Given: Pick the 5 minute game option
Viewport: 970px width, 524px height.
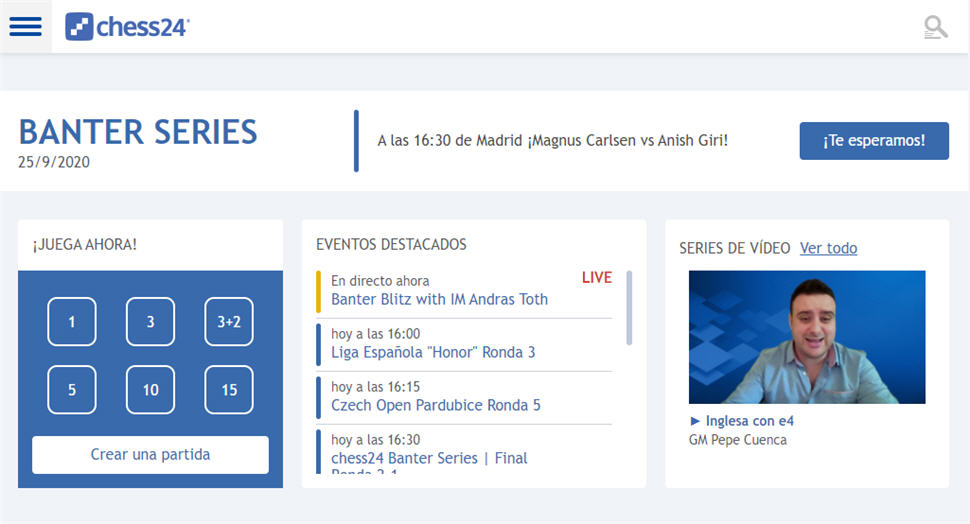Looking at the screenshot, I should (72, 390).
